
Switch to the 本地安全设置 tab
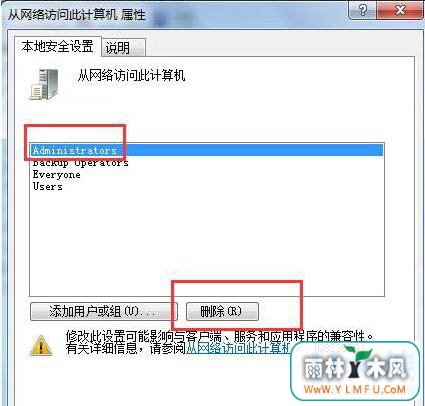click(57, 46)
